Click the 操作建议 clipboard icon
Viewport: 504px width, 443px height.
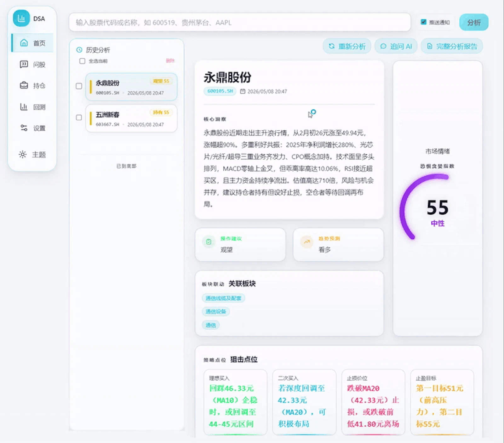pyautogui.click(x=209, y=242)
